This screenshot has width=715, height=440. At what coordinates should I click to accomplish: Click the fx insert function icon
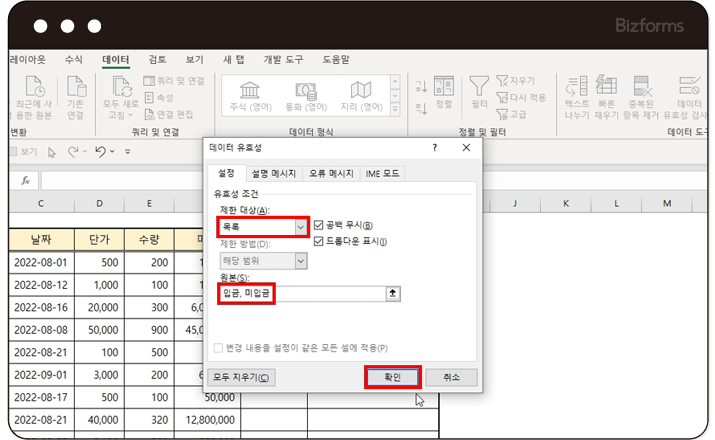coord(26,181)
